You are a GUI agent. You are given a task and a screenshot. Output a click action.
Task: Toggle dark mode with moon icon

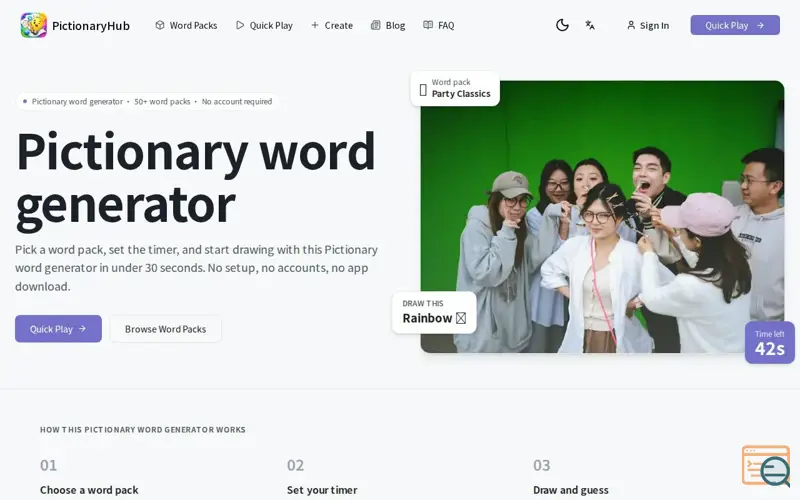click(x=562, y=25)
